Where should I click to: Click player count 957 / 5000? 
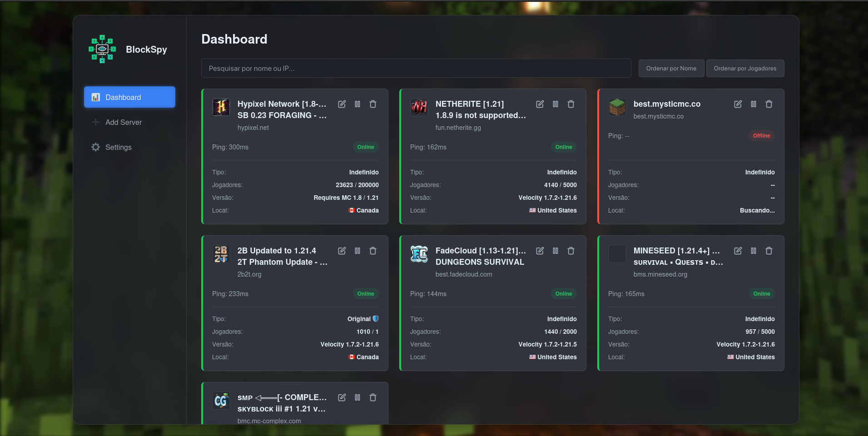(x=760, y=332)
